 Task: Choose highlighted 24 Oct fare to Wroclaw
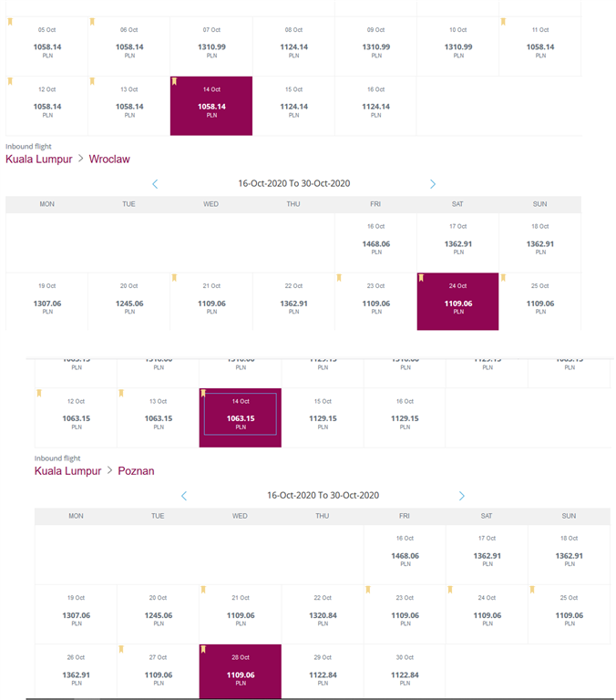[x=458, y=302]
